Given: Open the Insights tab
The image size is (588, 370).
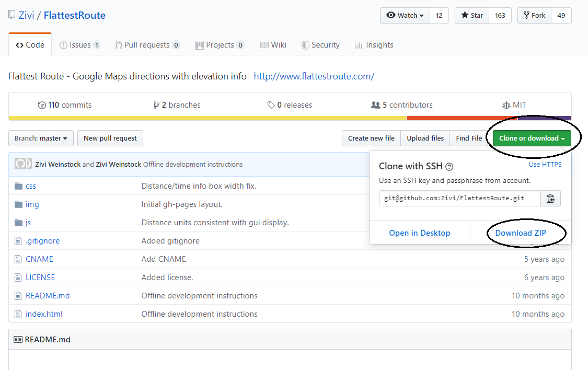Looking at the screenshot, I should click(374, 45).
